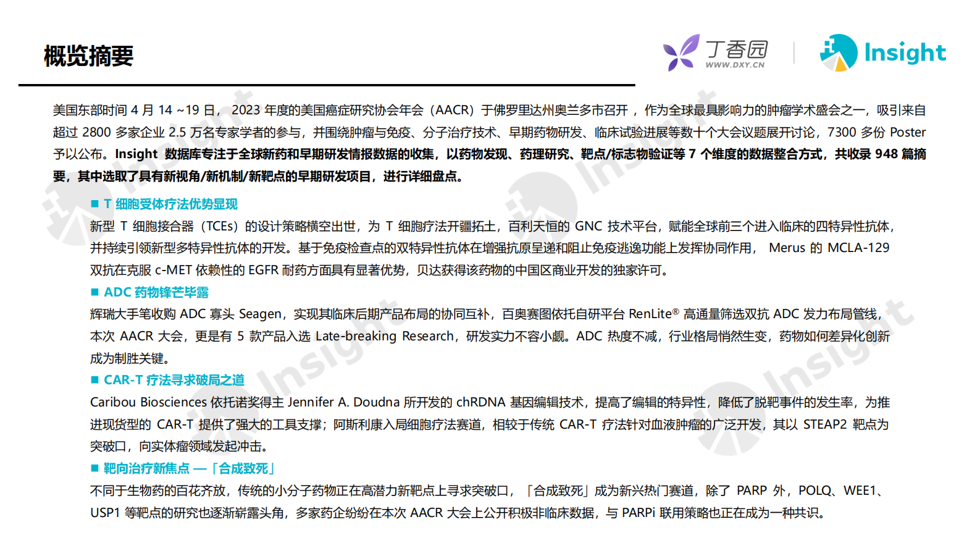Screen dimensions: 980x551
Task: Select heading ADC 药物锋芒毕露
Action: coord(156,292)
